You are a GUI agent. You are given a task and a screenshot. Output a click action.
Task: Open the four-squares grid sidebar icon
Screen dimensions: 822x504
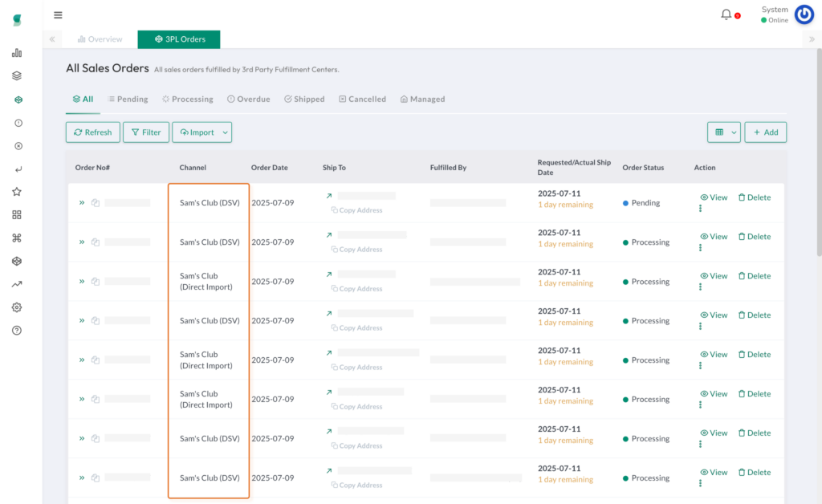17,215
